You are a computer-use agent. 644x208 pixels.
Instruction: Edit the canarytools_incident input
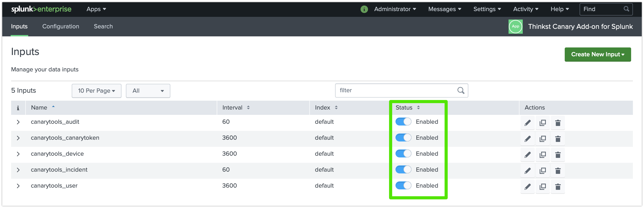[527, 171]
